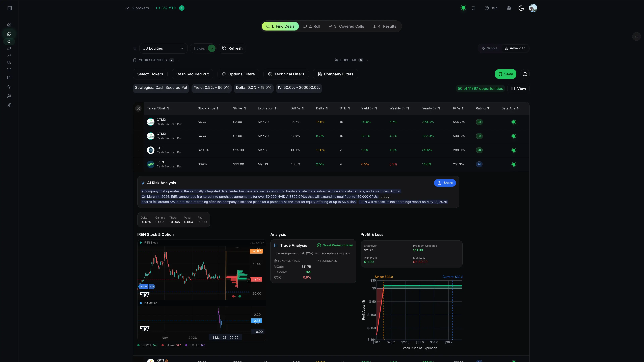Open the US Equities dropdown
The height and width of the screenshot is (362, 644).
pyautogui.click(x=163, y=48)
